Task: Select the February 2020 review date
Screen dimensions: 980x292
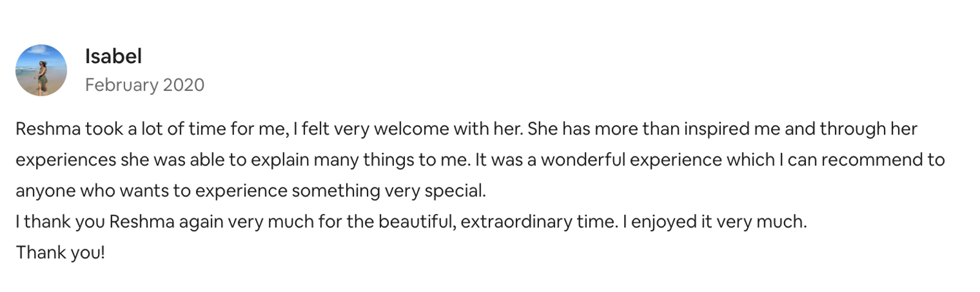Action: (x=145, y=85)
